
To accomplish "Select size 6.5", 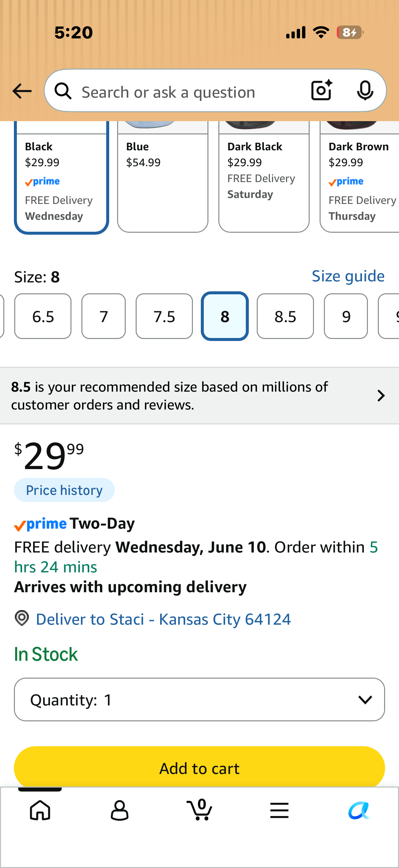I will coord(43,316).
